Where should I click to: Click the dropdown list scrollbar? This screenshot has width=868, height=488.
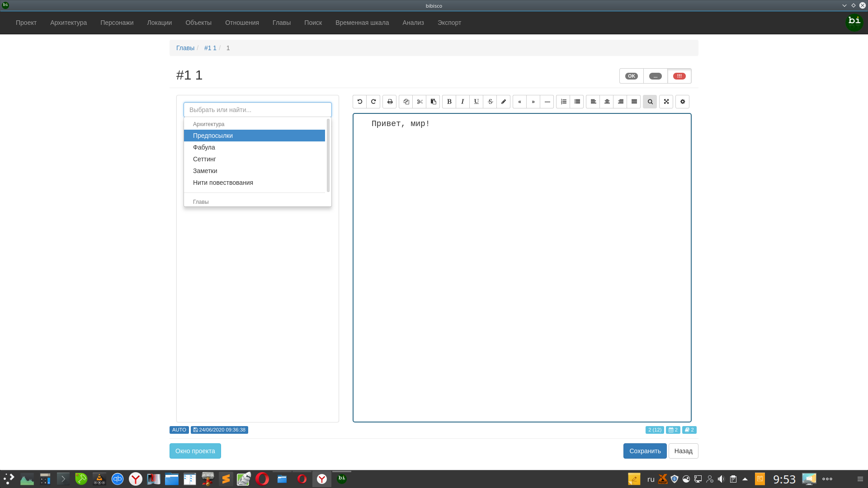click(328, 155)
